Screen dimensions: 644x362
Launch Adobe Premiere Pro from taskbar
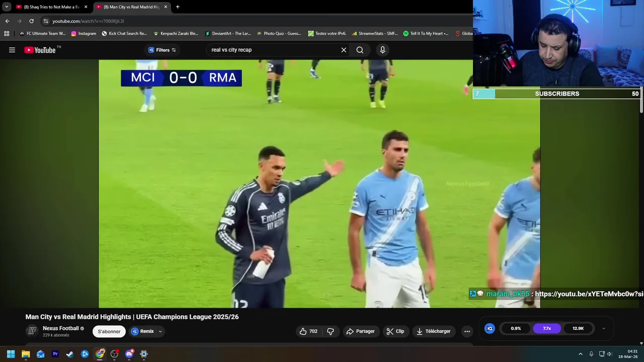point(55,354)
